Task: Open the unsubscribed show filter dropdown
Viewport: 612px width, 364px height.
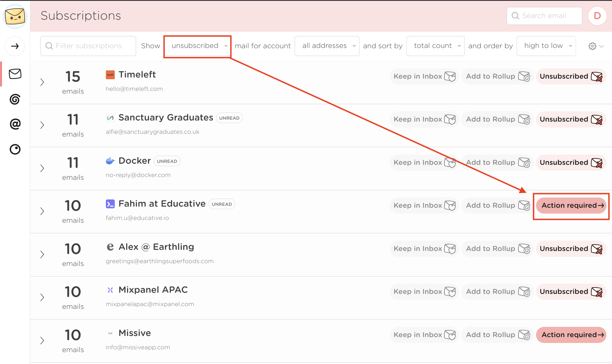Action: tap(198, 46)
